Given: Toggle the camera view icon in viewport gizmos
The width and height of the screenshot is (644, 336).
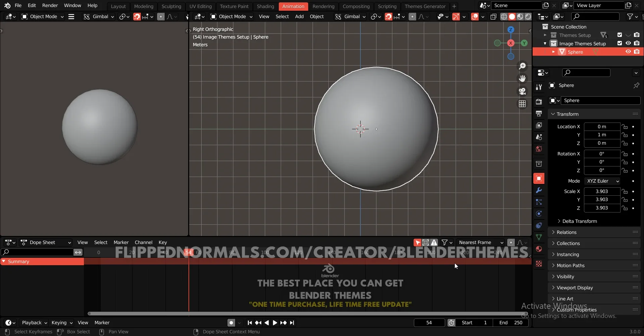Looking at the screenshot, I should point(522,91).
